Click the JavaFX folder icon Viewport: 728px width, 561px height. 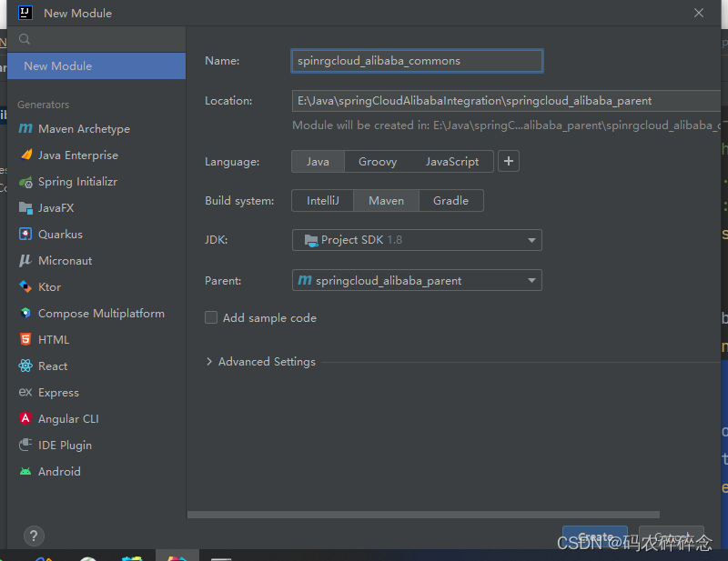[x=25, y=208]
